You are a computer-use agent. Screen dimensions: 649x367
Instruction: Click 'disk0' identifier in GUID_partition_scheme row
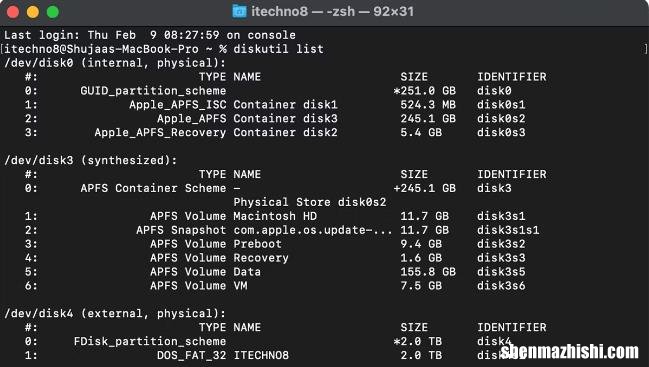pos(494,91)
